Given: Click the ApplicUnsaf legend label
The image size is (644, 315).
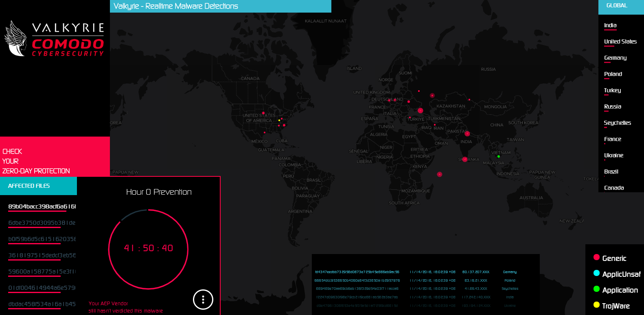Looking at the screenshot, I should pos(622,274).
